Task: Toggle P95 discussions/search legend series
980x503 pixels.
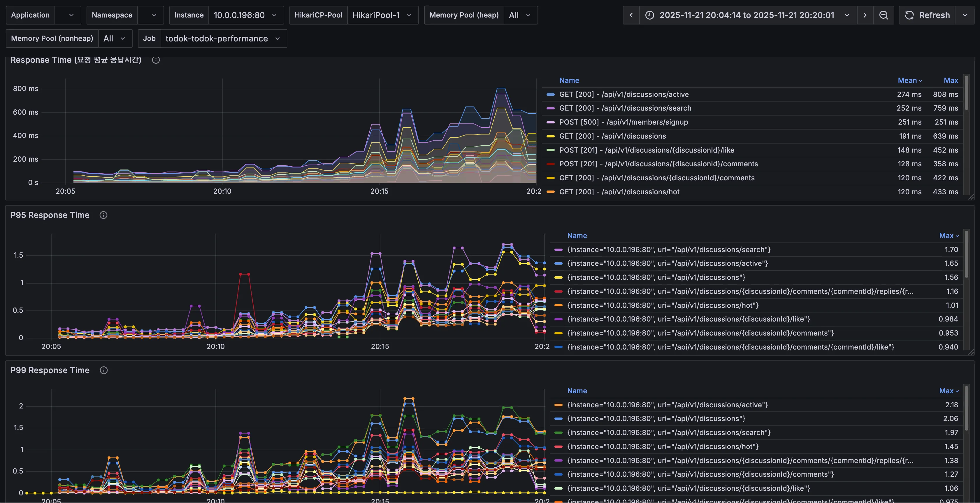Action: point(668,250)
